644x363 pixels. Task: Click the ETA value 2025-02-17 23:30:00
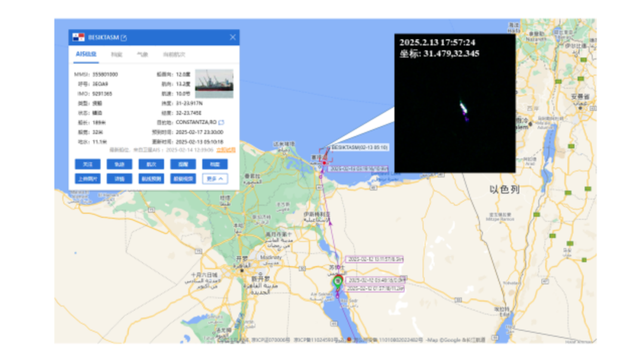point(200,133)
